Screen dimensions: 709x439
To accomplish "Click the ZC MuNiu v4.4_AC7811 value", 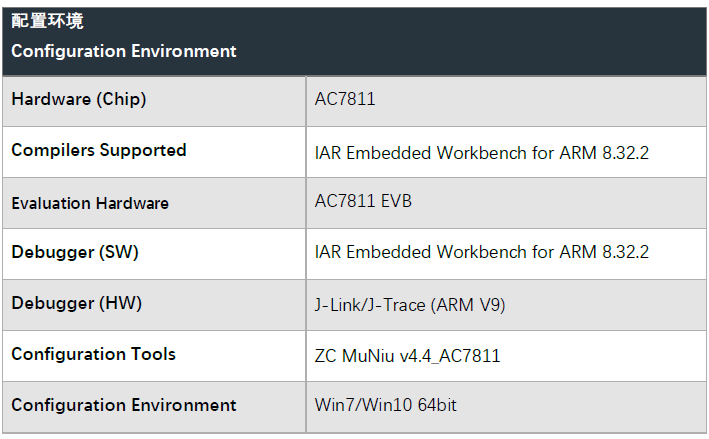I will (407, 356).
